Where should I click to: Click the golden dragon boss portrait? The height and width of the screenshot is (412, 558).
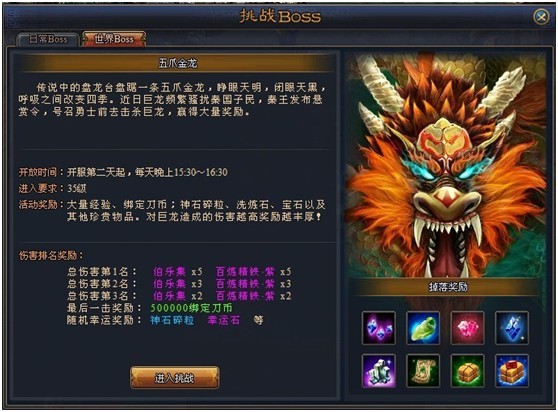point(445,165)
